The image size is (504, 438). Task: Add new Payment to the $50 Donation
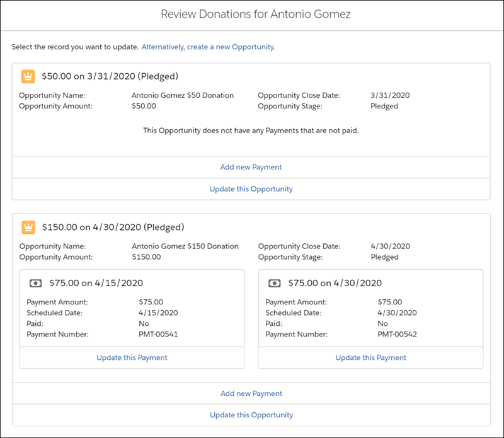(x=251, y=167)
